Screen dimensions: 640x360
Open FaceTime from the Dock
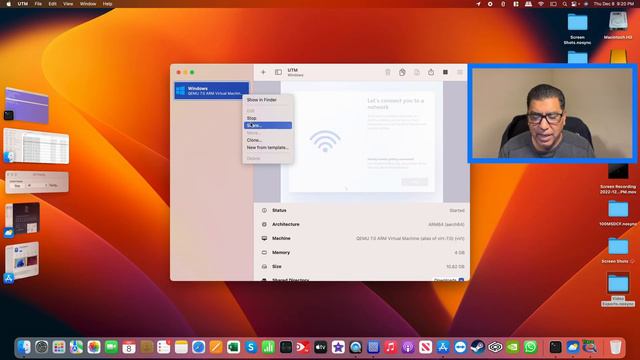[x=111, y=347]
